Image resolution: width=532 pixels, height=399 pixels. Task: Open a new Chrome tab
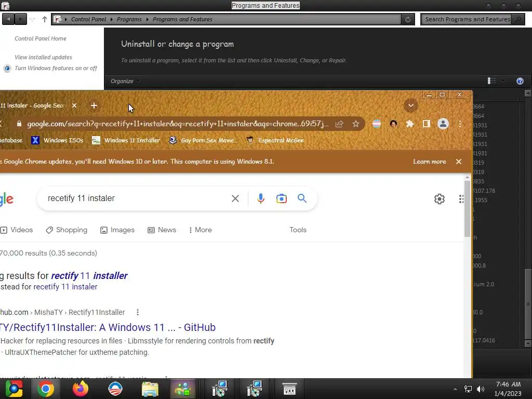tap(94, 105)
